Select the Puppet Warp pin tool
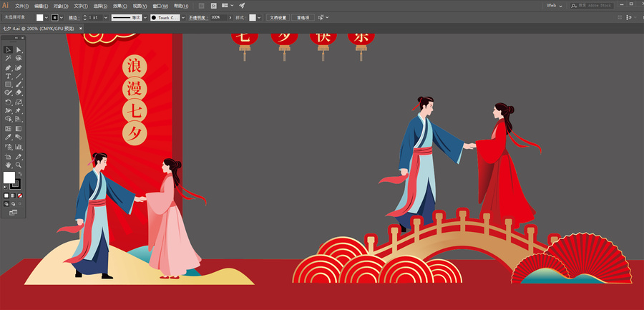 (x=19, y=110)
